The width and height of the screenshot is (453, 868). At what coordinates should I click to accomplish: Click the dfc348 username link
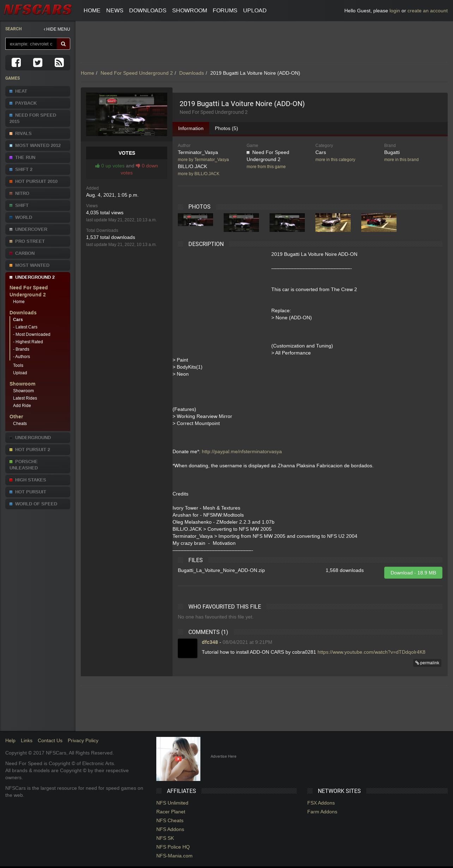(210, 642)
